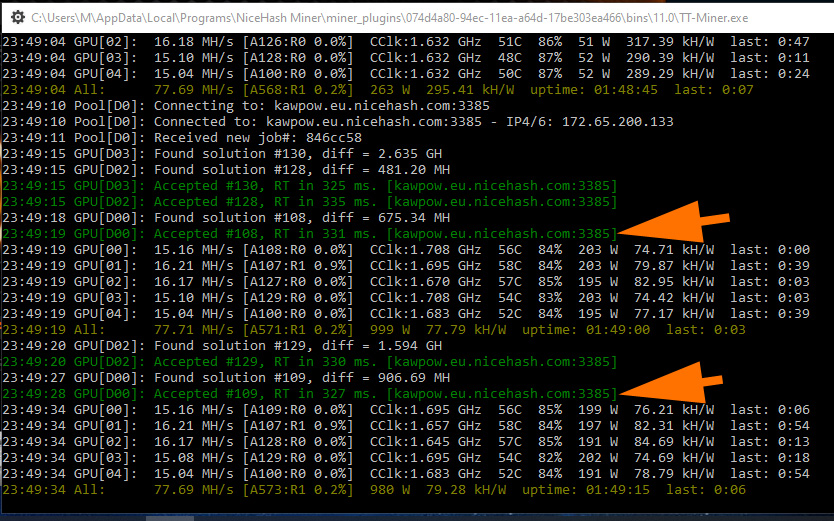The width and height of the screenshot is (834, 521).
Task: Click the "uptime: 01:49:00" entry
Action: coord(586,329)
